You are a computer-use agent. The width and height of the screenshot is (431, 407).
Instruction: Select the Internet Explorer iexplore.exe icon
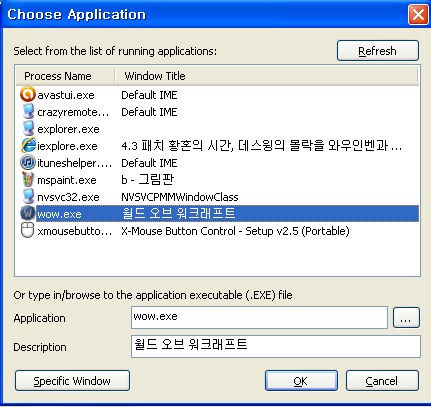click(28, 146)
